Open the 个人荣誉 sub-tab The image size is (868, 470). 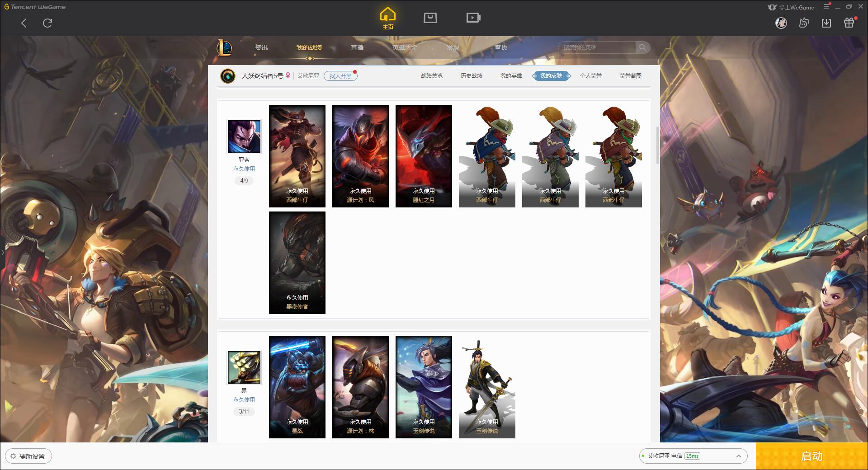pos(591,76)
